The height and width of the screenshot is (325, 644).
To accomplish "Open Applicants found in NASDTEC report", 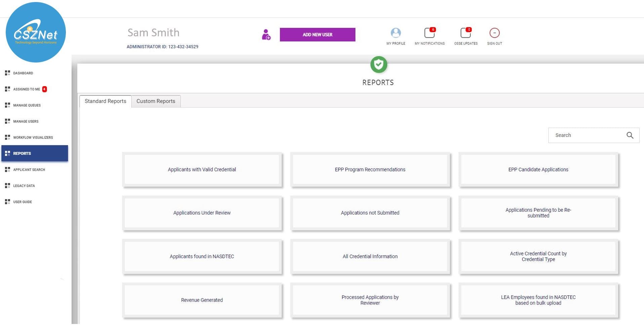I will tap(202, 256).
